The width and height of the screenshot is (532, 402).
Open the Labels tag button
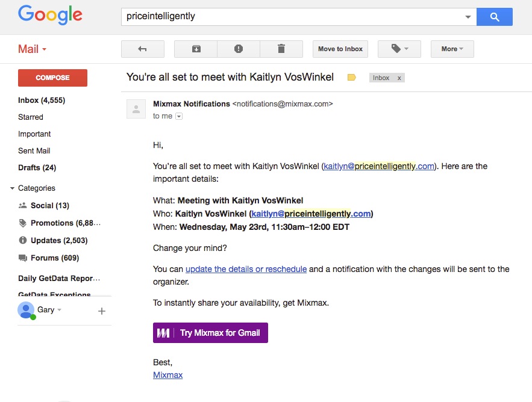pos(399,49)
